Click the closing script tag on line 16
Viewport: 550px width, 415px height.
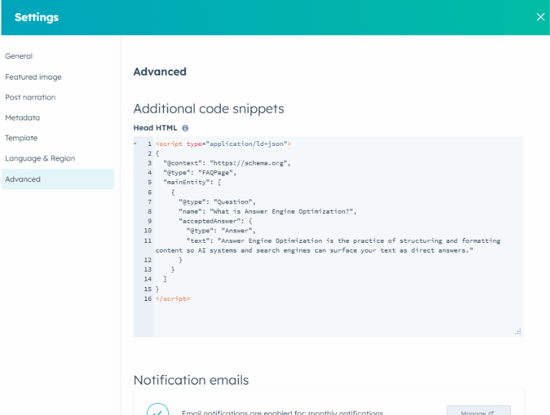coord(173,299)
